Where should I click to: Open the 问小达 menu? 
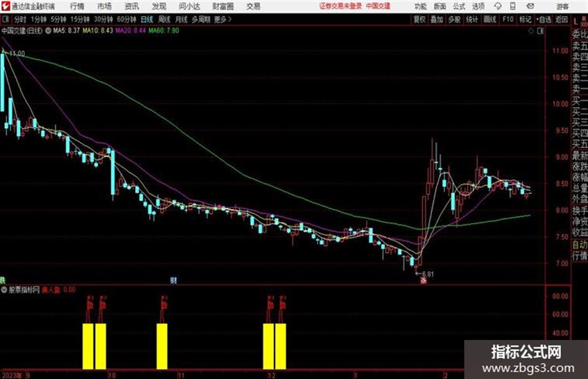(189, 6)
